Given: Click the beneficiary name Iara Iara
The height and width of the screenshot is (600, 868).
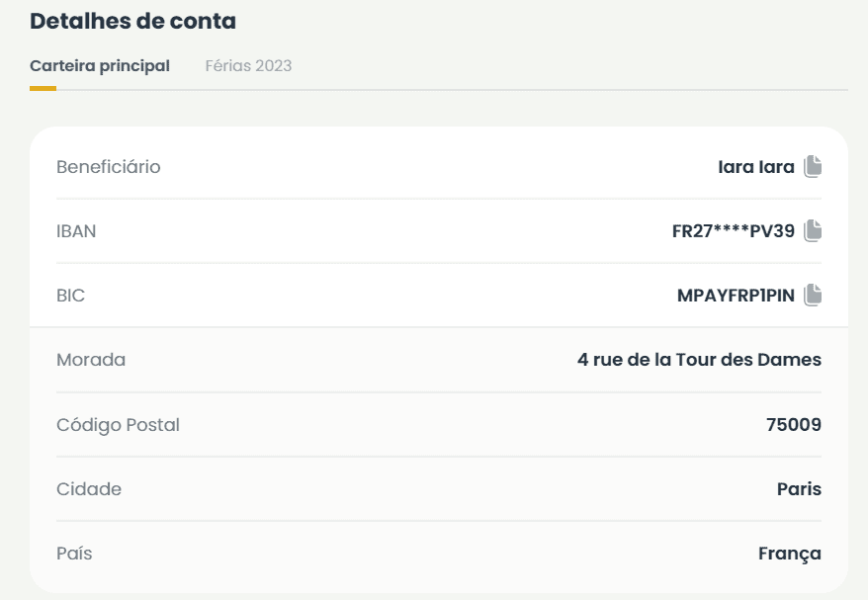Looking at the screenshot, I should (755, 167).
